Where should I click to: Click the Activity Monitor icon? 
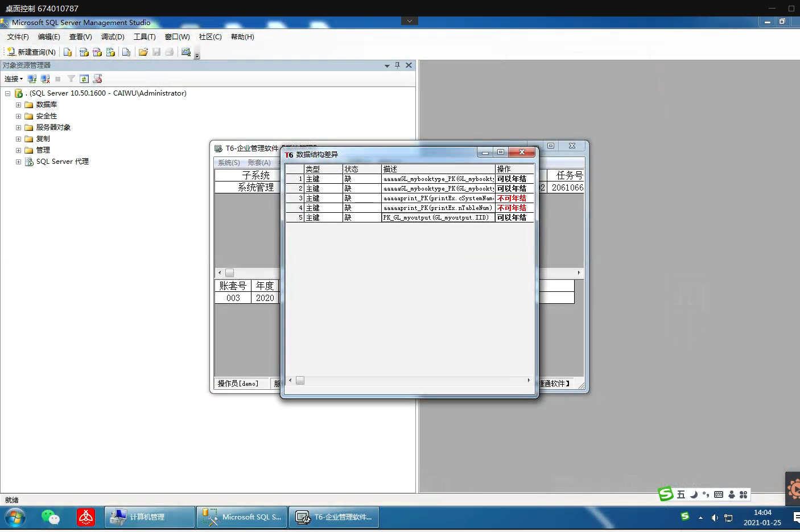point(185,52)
